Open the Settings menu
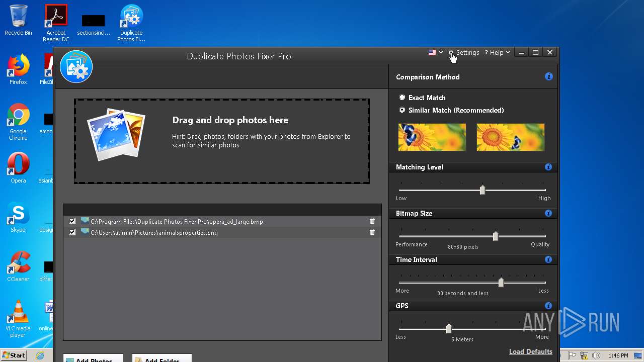The height and width of the screenshot is (362, 644). click(464, 52)
